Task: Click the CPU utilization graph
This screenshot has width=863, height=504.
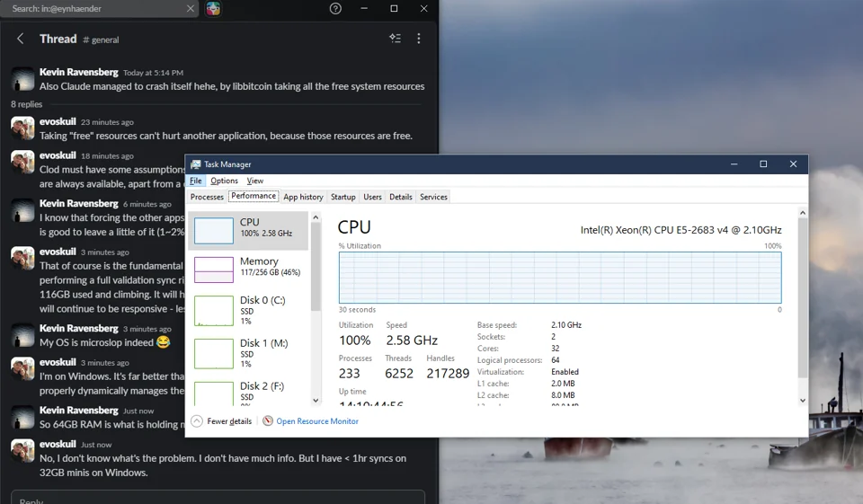Action: tap(560, 278)
